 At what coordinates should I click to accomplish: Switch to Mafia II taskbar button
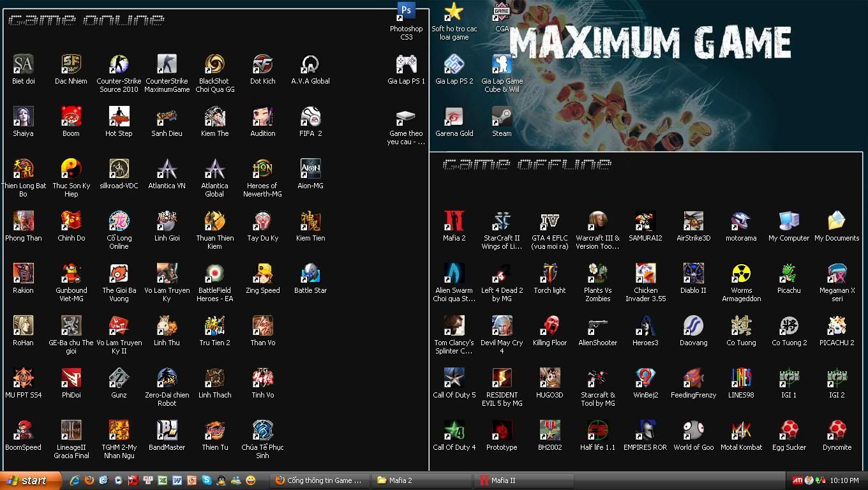coord(523,480)
